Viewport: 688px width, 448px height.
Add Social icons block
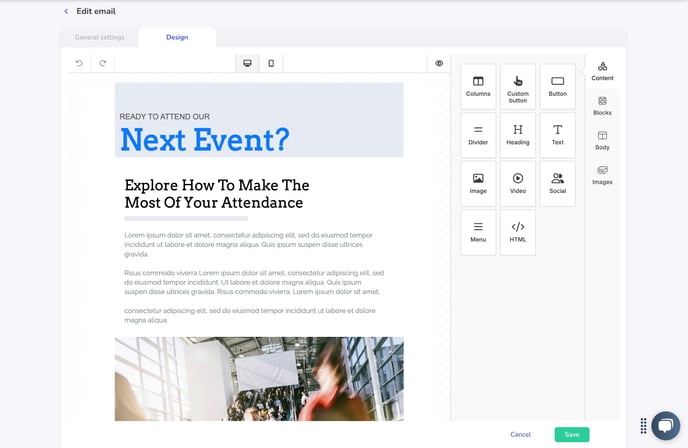pos(557,183)
